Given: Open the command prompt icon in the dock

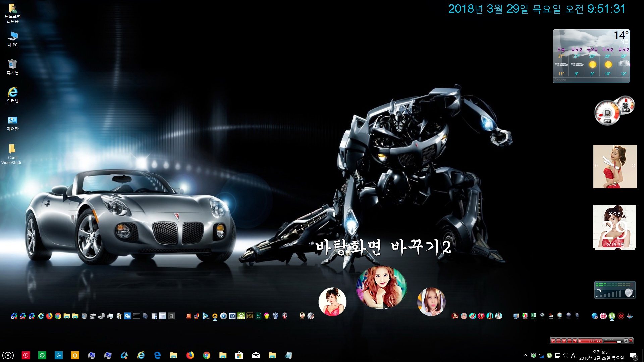Looking at the screenshot, I should point(136,316).
